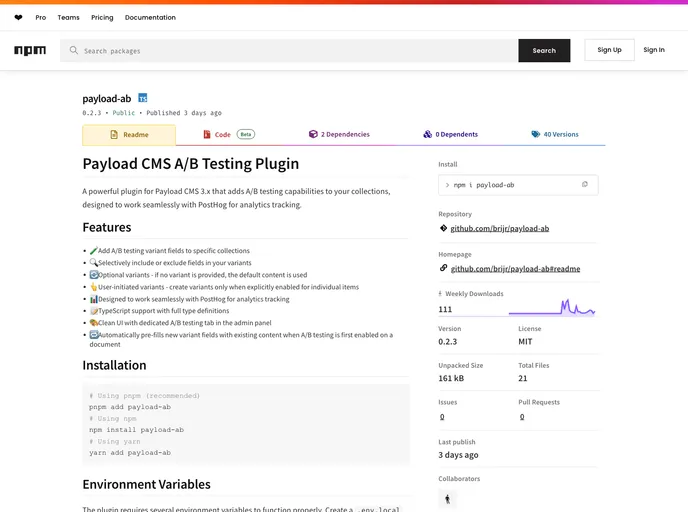
Task: Open the 40 Versions tab
Action: 555,134
